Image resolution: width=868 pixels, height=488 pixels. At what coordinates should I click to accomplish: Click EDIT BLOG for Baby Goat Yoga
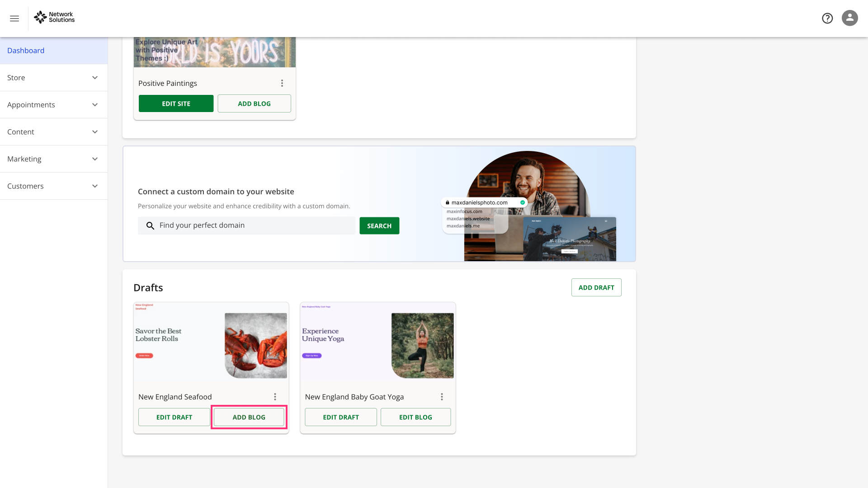point(415,417)
